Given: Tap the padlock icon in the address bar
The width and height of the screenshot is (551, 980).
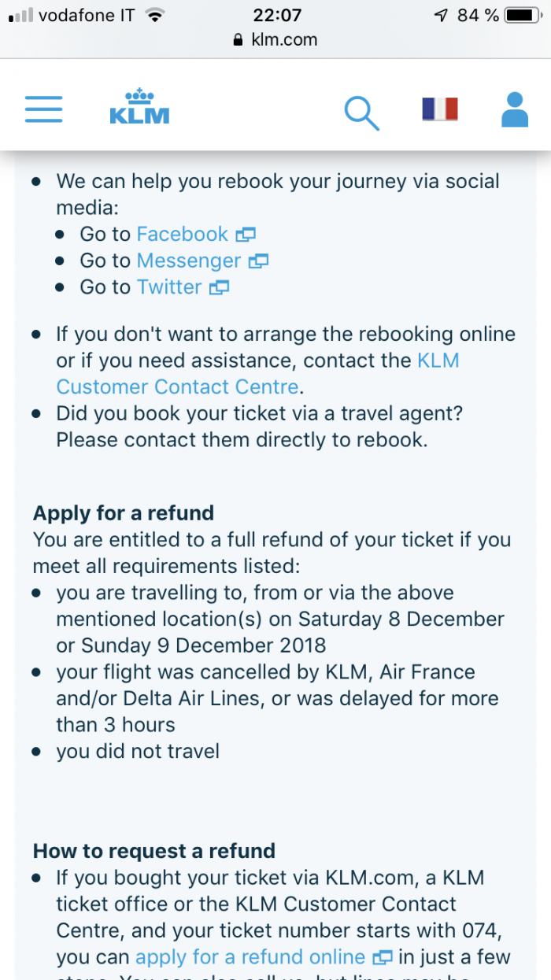Looking at the screenshot, I should coord(239,40).
